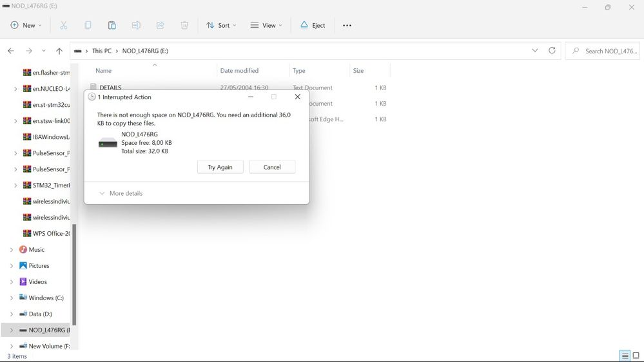This screenshot has height=362, width=644.
Task: Go up one folder level arrow
Action: [59, 51]
